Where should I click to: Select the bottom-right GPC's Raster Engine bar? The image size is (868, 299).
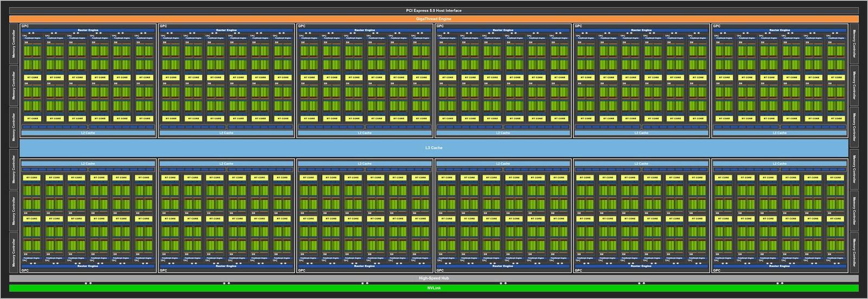pos(780,266)
